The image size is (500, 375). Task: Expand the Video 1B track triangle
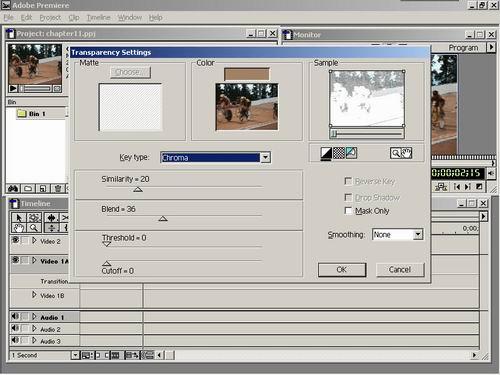pyautogui.click(x=34, y=295)
